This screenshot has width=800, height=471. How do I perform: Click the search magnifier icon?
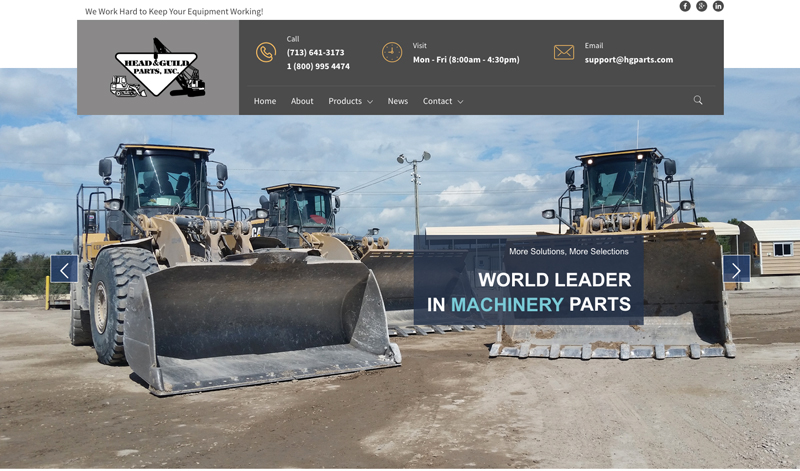[698, 100]
